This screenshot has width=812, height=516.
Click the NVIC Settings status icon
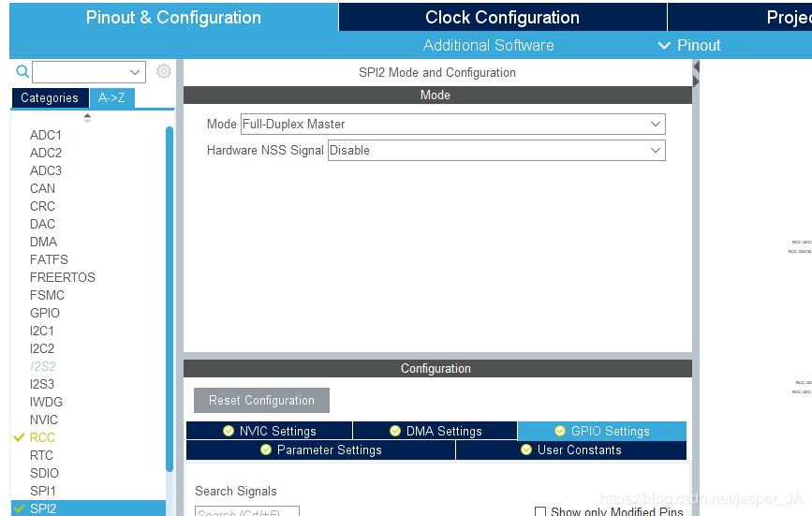(x=228, y=431)
